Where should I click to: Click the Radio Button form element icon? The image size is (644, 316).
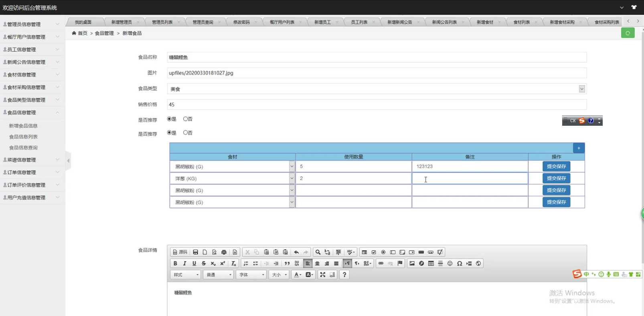click(x=383, y=252)
